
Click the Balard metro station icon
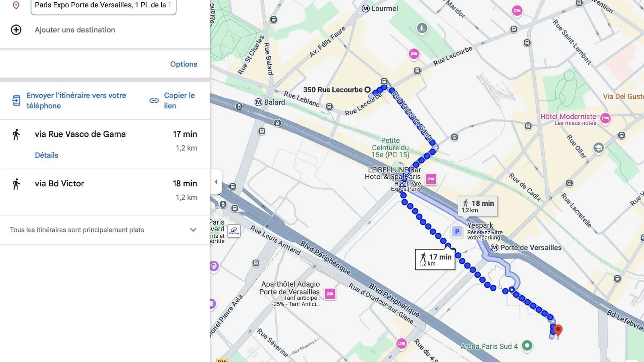258,102
